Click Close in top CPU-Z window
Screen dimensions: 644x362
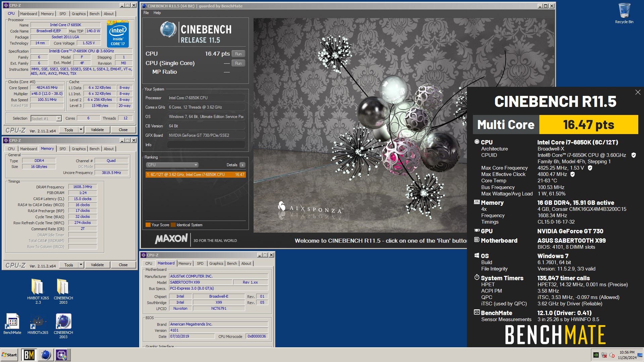click(x=123, y=130)
